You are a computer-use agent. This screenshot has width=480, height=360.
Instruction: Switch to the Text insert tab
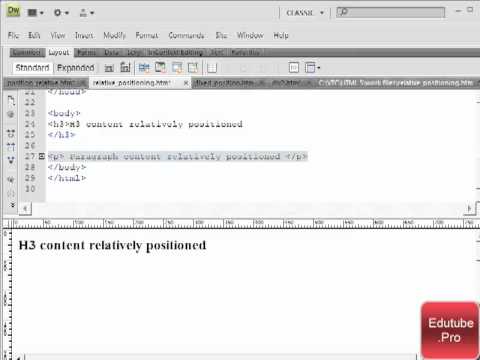[x=217, y=52]
